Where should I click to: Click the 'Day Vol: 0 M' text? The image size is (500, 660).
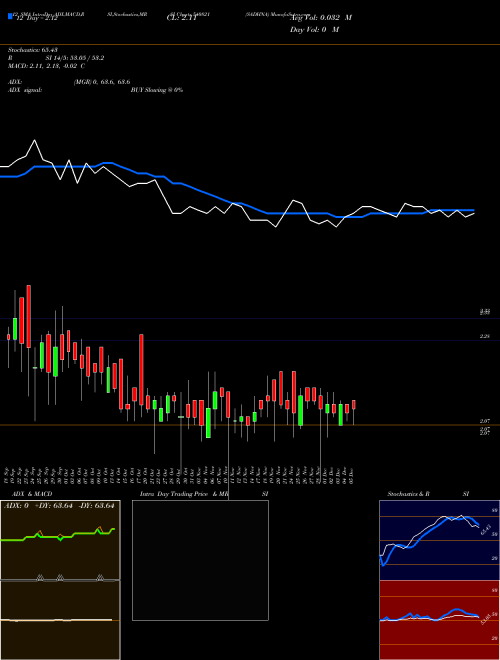pyautogui.click(x=314, y=30)
